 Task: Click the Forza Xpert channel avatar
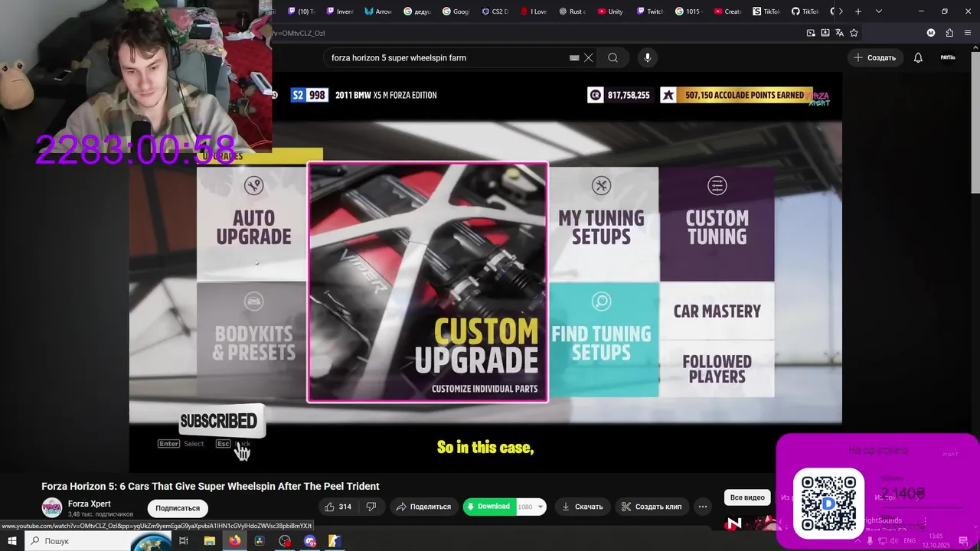pyautogui.click(x=52, y=508)
